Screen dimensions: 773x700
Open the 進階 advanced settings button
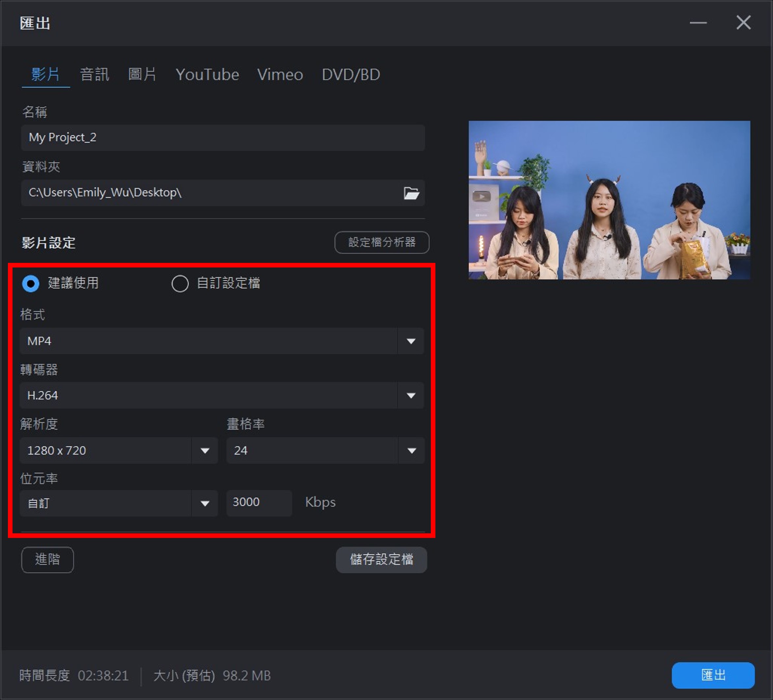pos(47,560)
